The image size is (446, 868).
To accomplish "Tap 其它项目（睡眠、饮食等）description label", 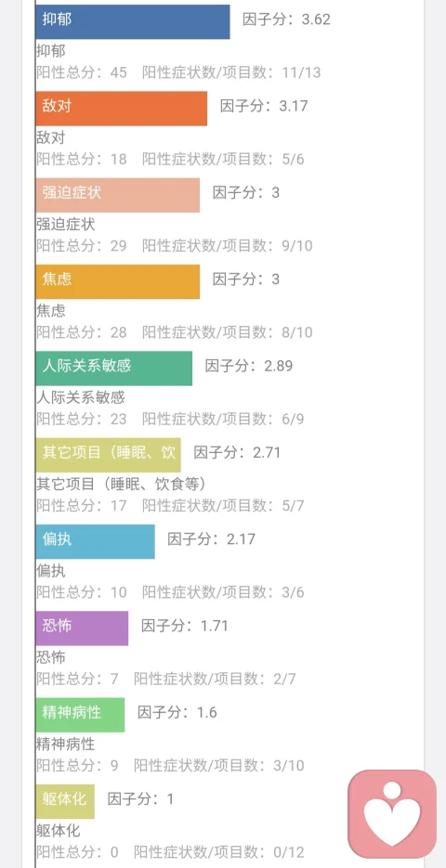I will 122,485.
